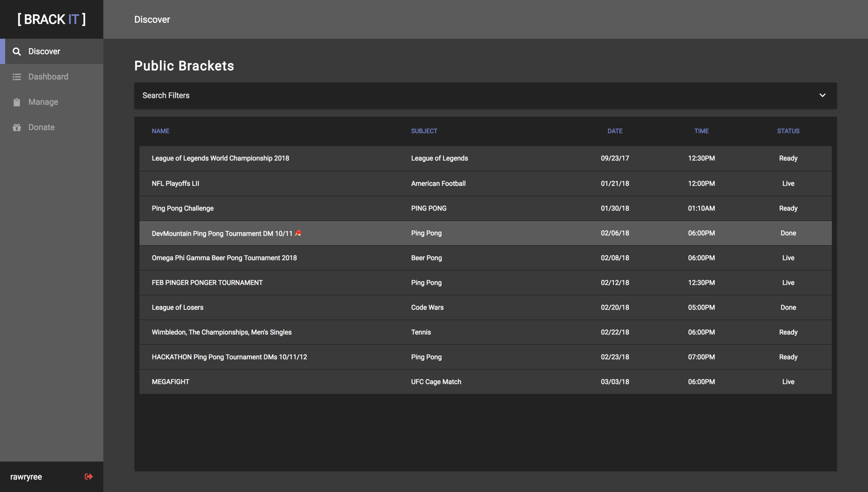Viewport: 868px width, 492px height.
Task: Sort by the DATE column header
Action: pos(615,131)
